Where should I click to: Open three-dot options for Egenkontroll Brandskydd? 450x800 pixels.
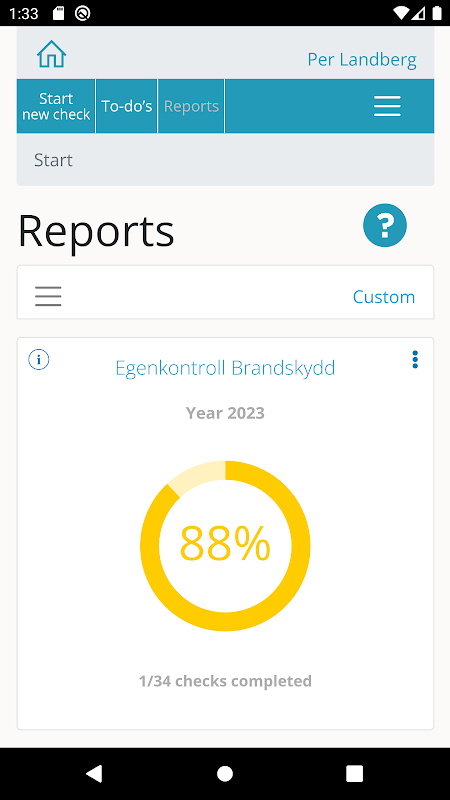point(415,360)
